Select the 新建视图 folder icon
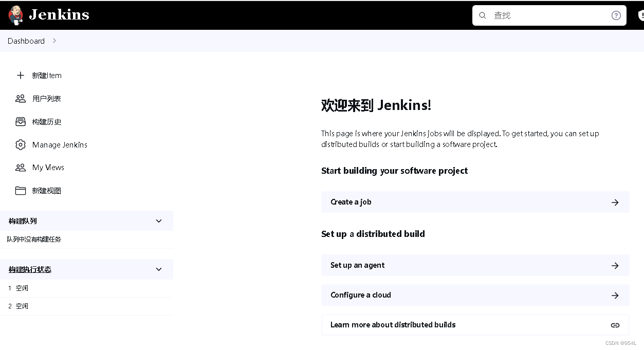644x350 pixels. [21, 190]
